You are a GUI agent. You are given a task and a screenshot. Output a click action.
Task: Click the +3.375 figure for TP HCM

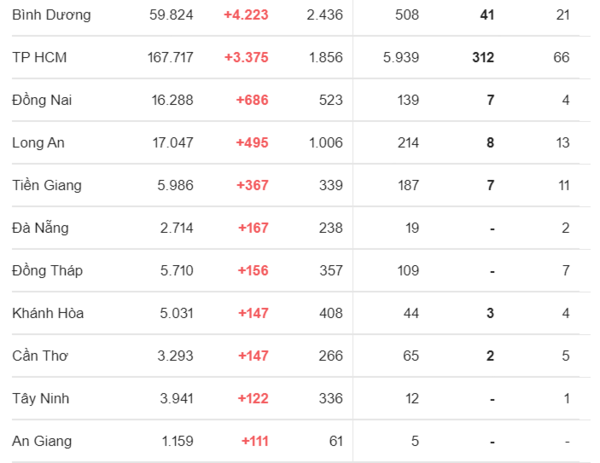[246, 57]
